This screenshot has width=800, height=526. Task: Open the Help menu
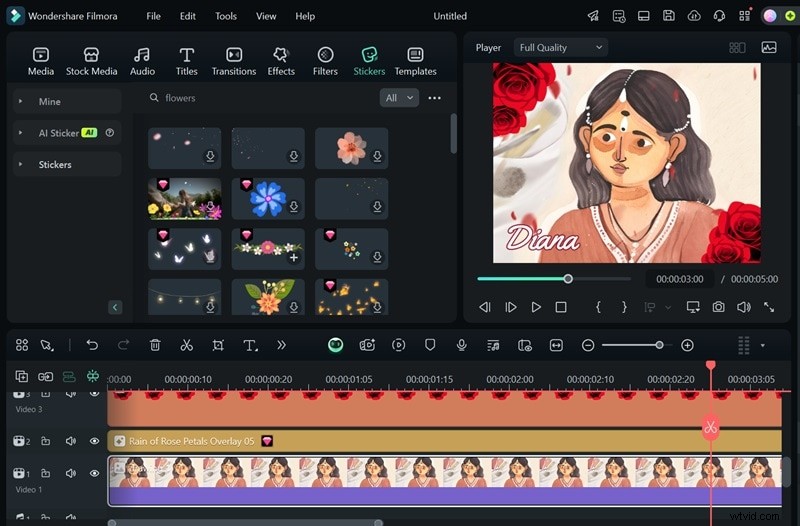(305, 16)
